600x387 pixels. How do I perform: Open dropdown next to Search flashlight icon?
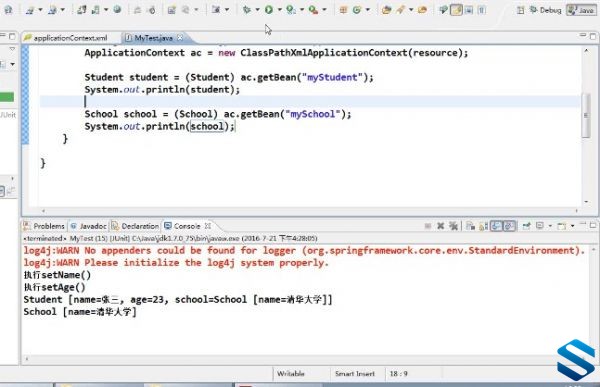pyautogui.click(x=411, y=10)
